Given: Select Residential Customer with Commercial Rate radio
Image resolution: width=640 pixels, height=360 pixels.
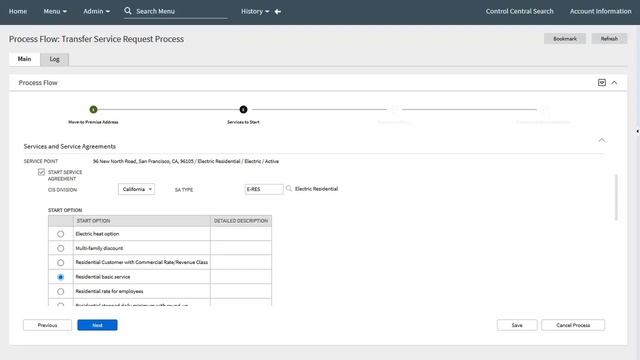Looking at the screenshot, I should (x=60, y=262).
